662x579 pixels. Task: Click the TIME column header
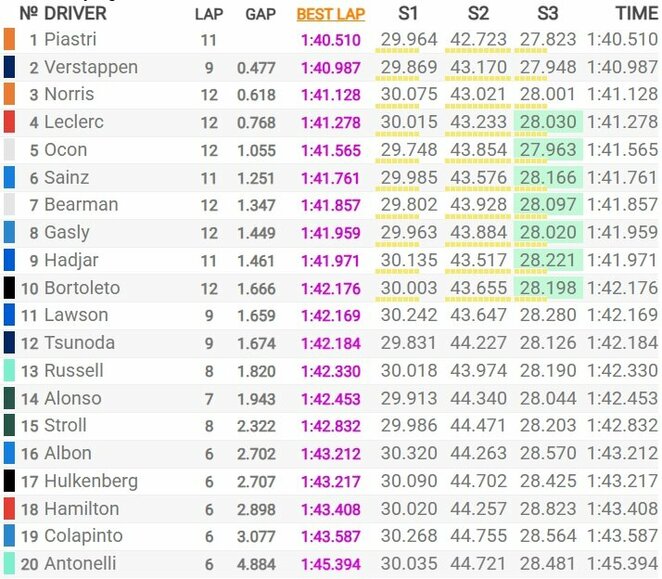coord(636,14)
